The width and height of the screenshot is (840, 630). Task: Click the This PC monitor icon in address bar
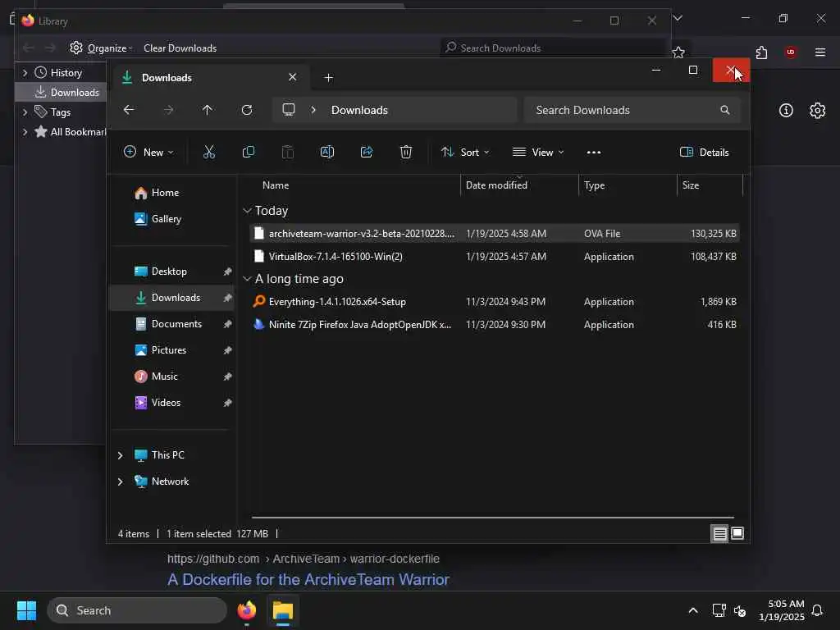point(289,110)
